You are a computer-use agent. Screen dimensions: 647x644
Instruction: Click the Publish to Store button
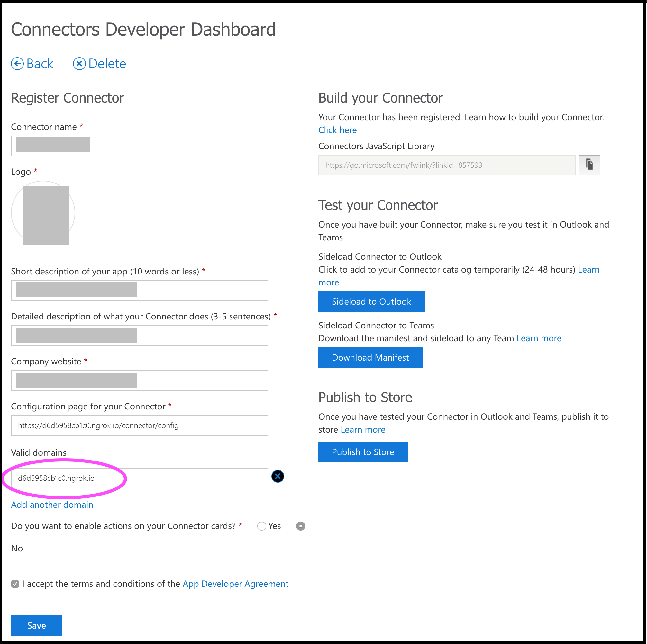(x=363, y=452)
